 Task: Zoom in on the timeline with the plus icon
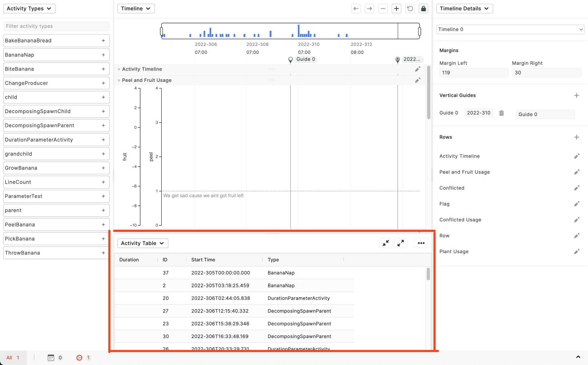pos(396,8)
